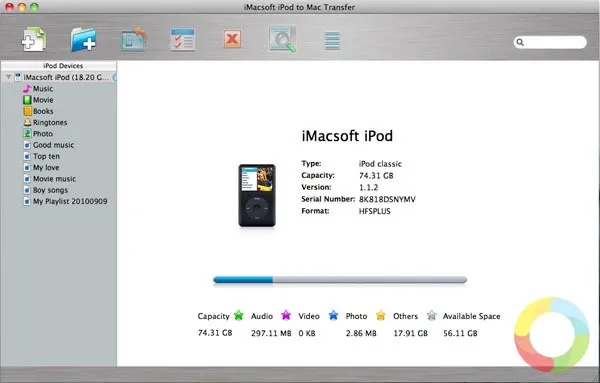Click the green Movie icon in sidebar
This screenshot has height=383, width=600.
(x=27, y=100)
